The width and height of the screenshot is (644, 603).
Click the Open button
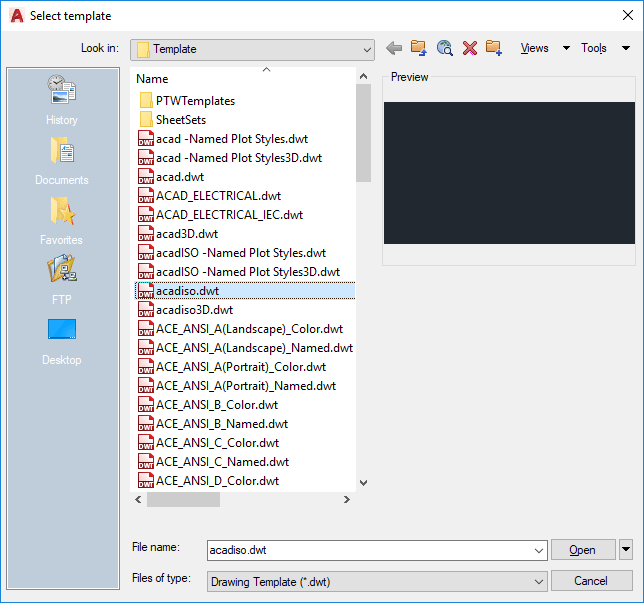coord(582,550)
